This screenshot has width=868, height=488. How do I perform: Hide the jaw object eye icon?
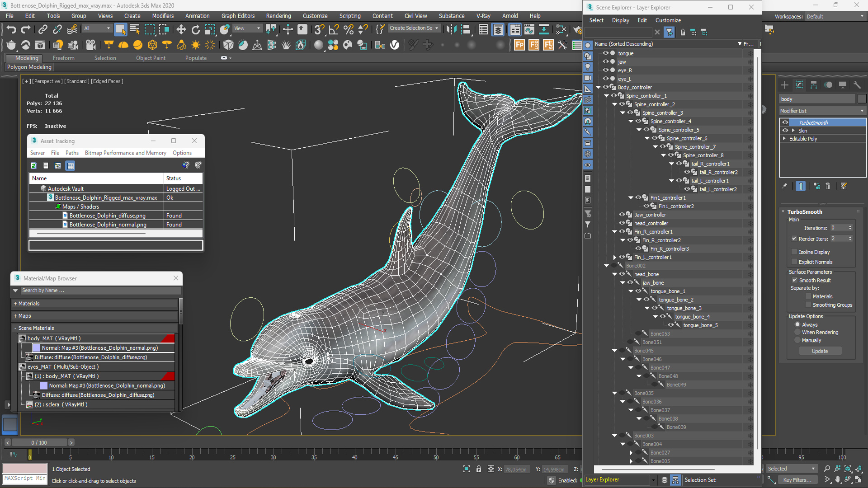click(605, 62)
